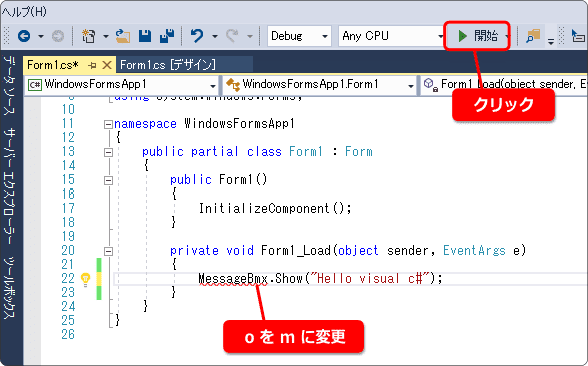
Task: Click the New Project icon
Action: tap(88, 36)
